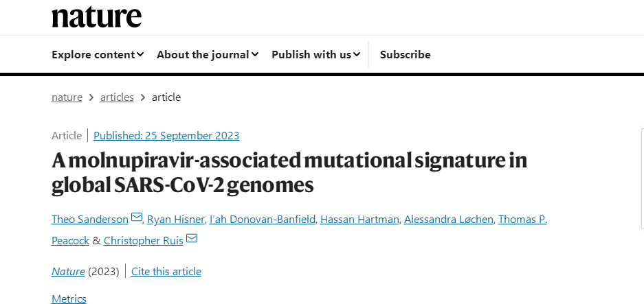644x304 pixels.
Task: Go to the articles breadcrumb link
Action: pyautogui.click(x=117, y=97)
